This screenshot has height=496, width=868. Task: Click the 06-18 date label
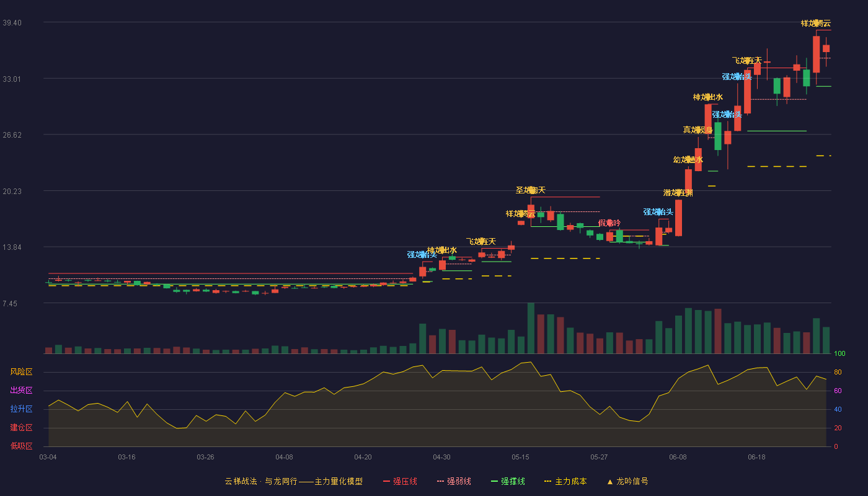(x=756, y=457)
